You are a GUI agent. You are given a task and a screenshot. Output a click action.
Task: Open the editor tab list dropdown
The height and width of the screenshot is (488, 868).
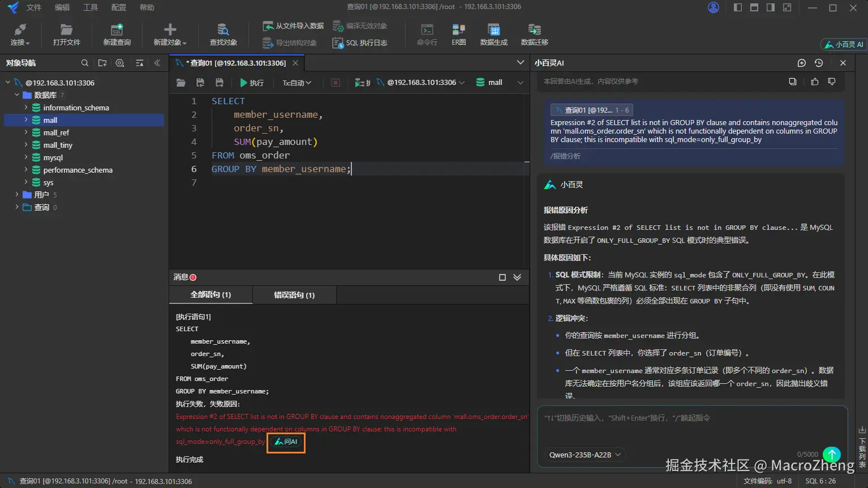click(x=521, y=62)
